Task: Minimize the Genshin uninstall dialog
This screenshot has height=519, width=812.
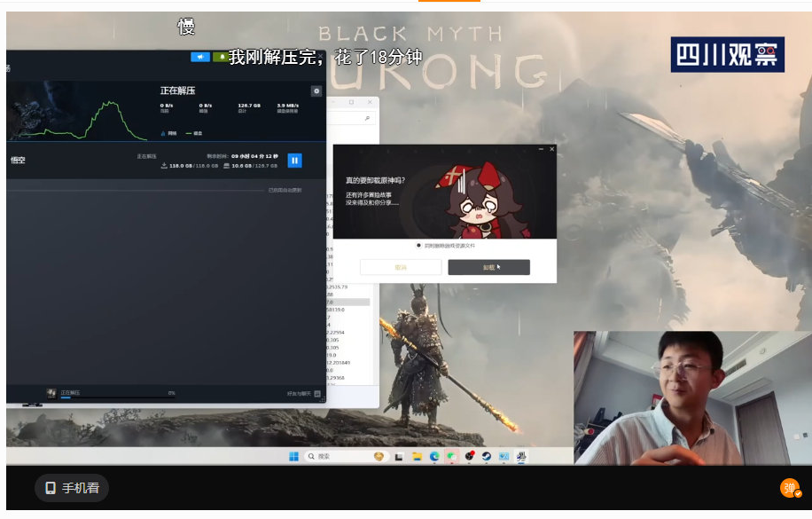Action: click(x=541, y=149)
